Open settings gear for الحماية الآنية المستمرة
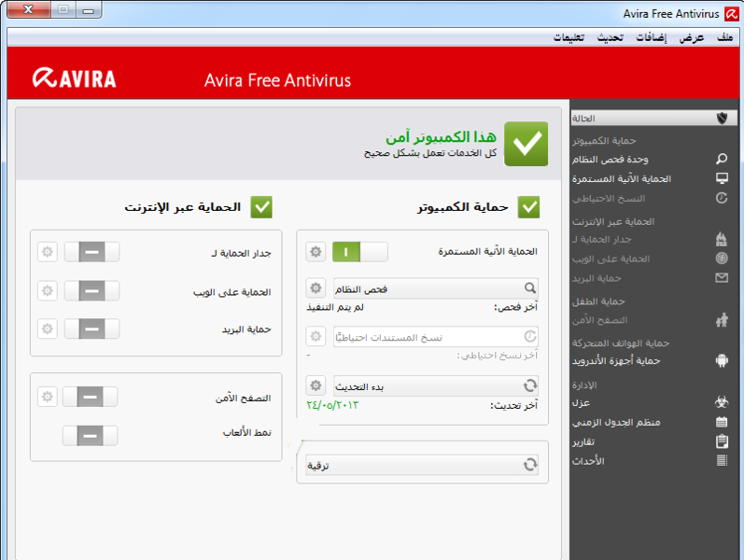The width and height of the screenshot is (744, 560). click(x=316, y=251)
